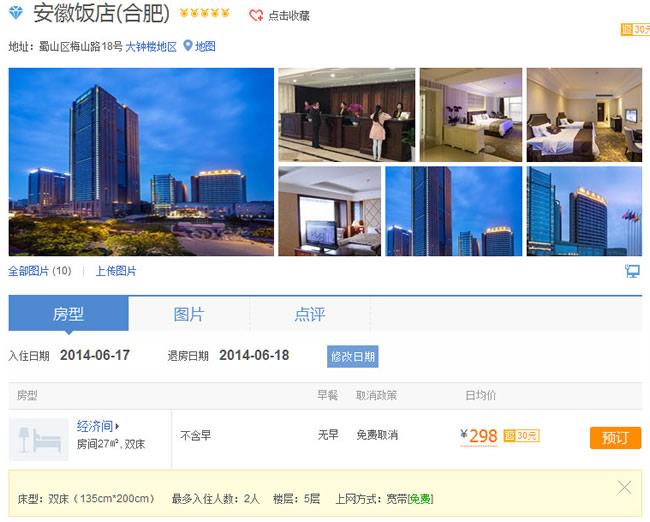
Task: Click the hotel title 安徽饭店(合肥)
Action: (102, 13)
